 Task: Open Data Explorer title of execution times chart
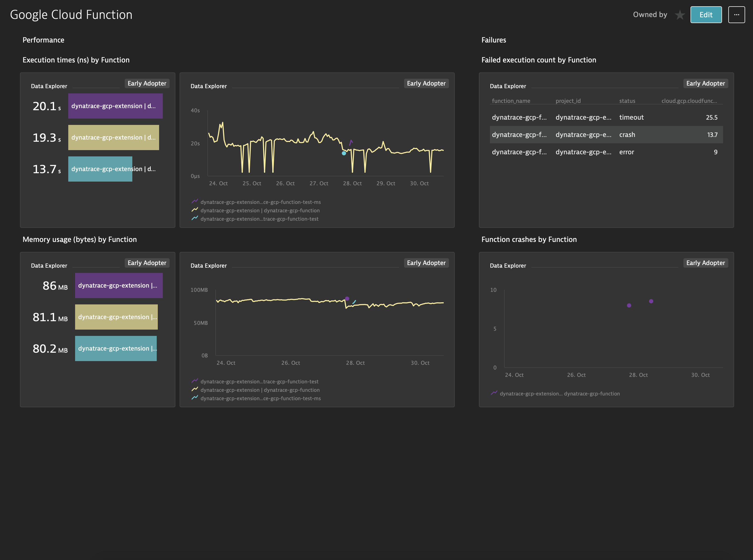(209, 86)
